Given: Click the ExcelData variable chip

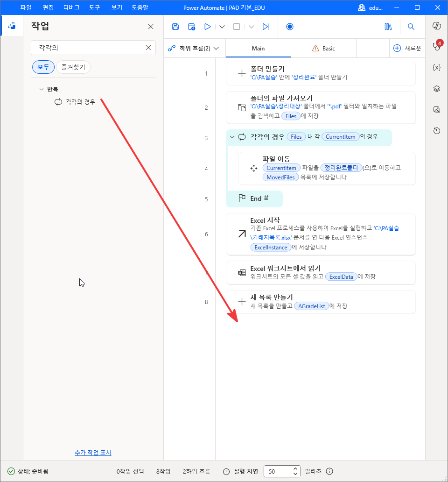Looking at the screenshot, I should point(341,276).
